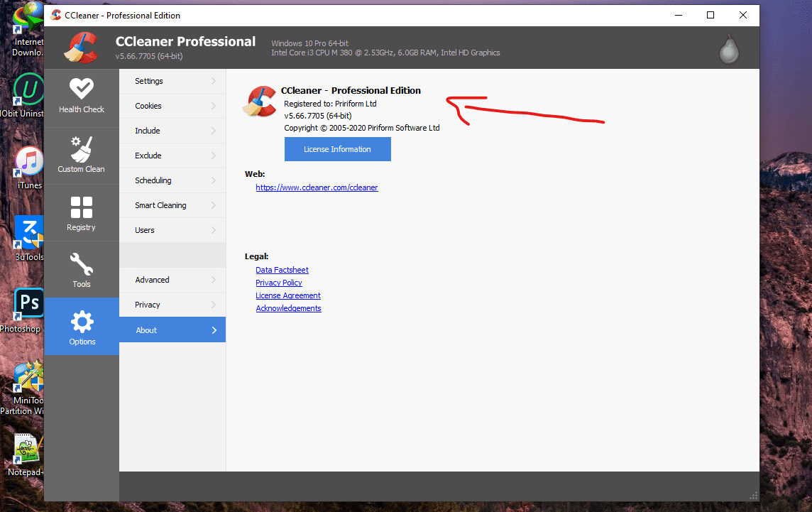Open the Custom Clean section
The height and width of the screenshot is (512, 812).
coord(82,156)
